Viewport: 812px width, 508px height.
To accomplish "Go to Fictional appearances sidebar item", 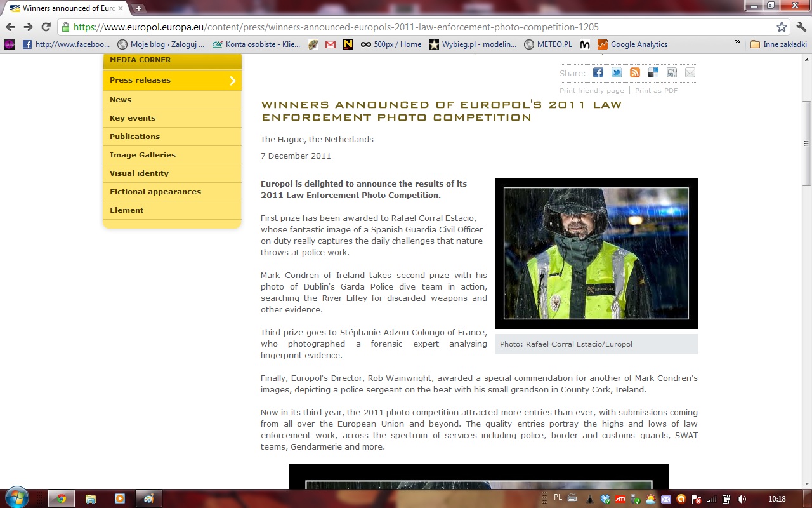I will (x=155, y=192).
